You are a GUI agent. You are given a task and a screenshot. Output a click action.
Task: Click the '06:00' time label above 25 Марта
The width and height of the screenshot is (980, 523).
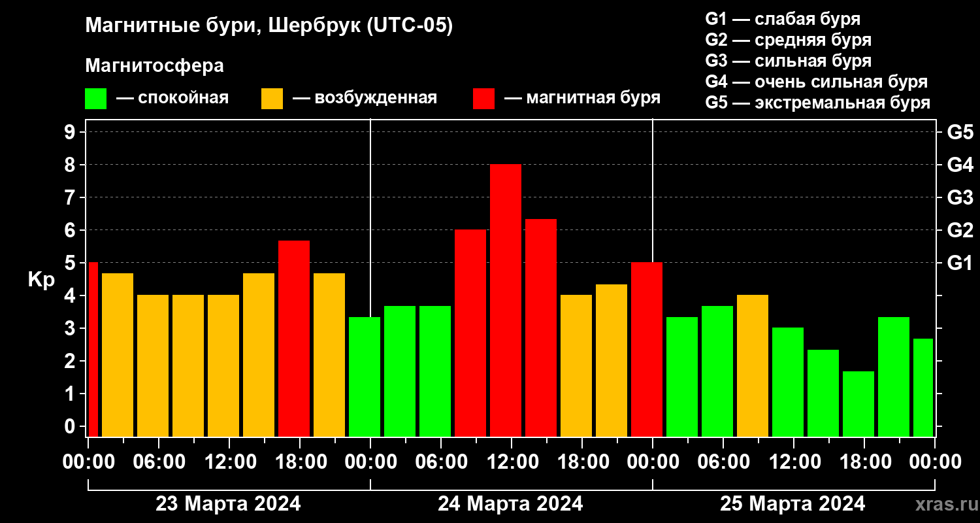click(723, 462)
